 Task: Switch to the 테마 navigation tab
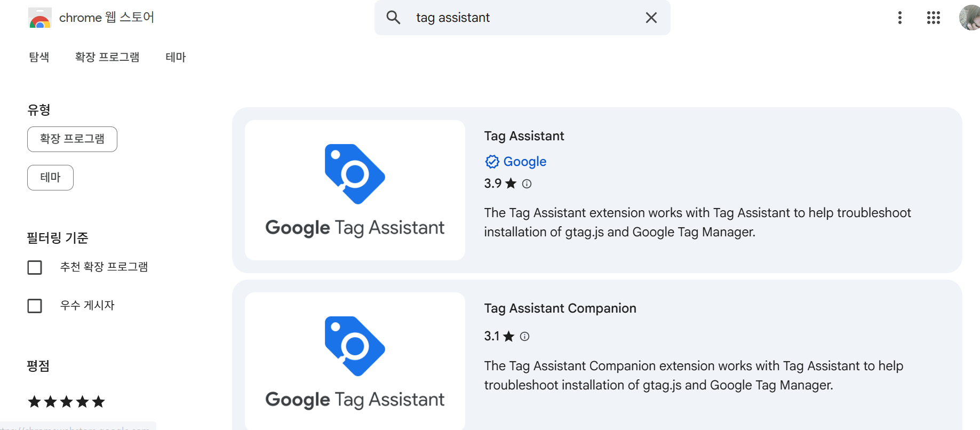tap(176, 57)
